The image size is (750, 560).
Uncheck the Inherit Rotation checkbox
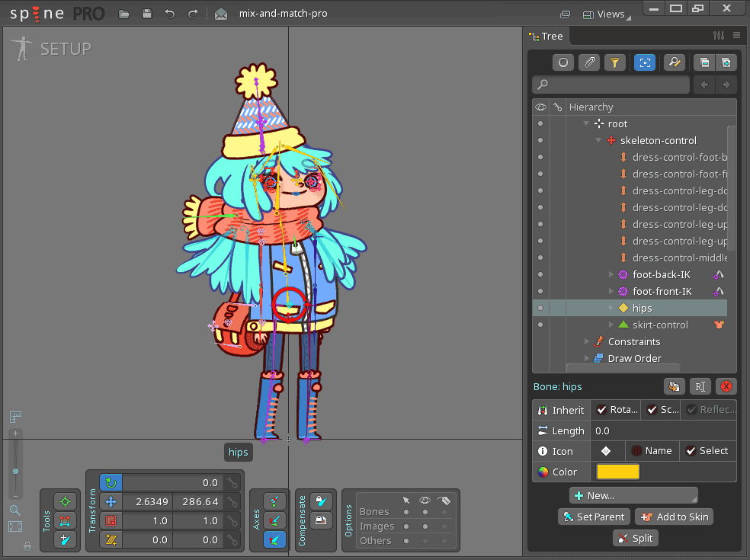click(x=602, y=410)
